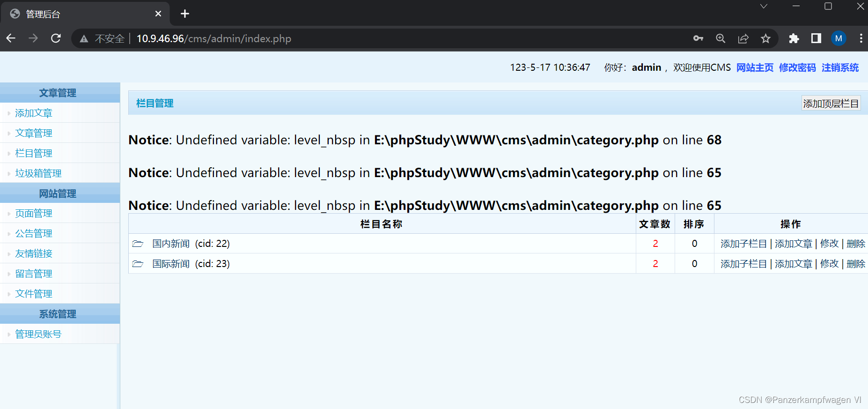Click 添加子栏目 for 国内新闻

pos(743,244)
